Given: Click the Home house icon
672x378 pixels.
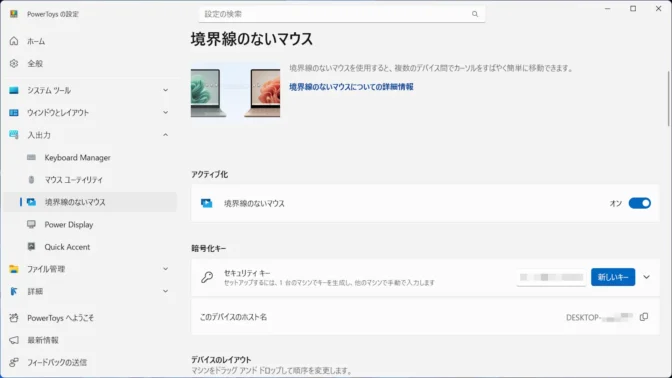Looking at the screenshot, I should click(x=14, y=41).
